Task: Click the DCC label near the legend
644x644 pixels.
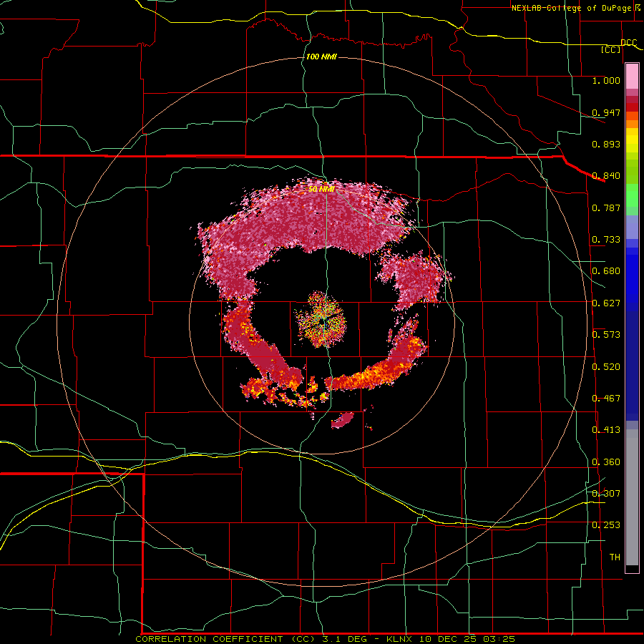Action: coord(629,42)
